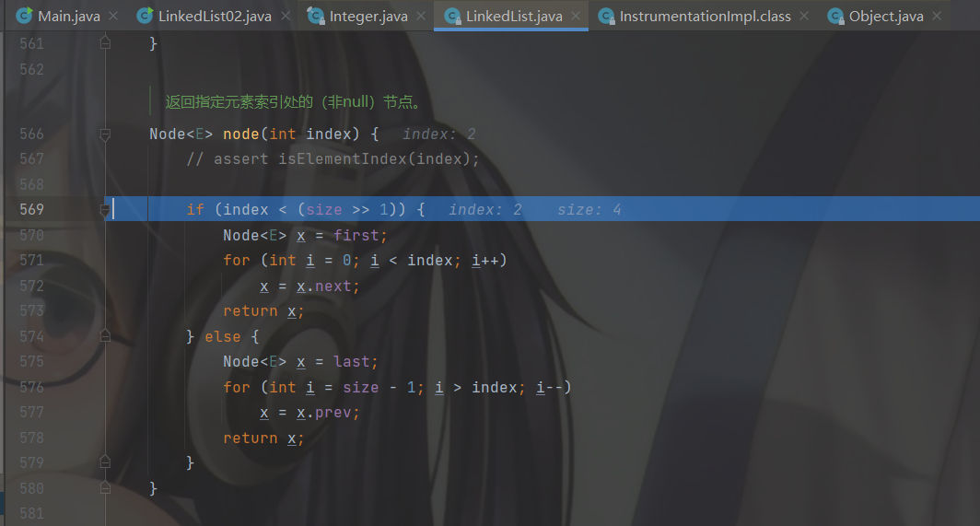Image resolution: width=980 pixels, height=526 pixels.
Task: Click the 'node' method name on line 566
Action: click(x=240, y=134)
